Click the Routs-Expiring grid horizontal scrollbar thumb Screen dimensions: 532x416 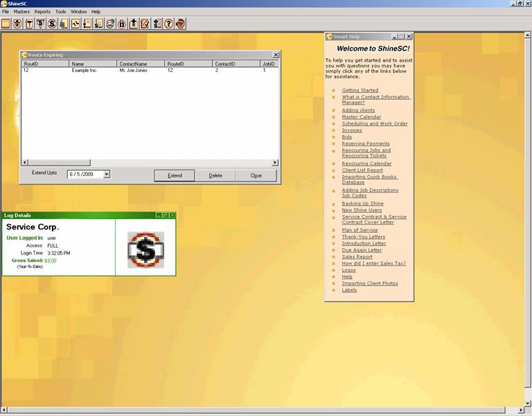click(60, 163)
